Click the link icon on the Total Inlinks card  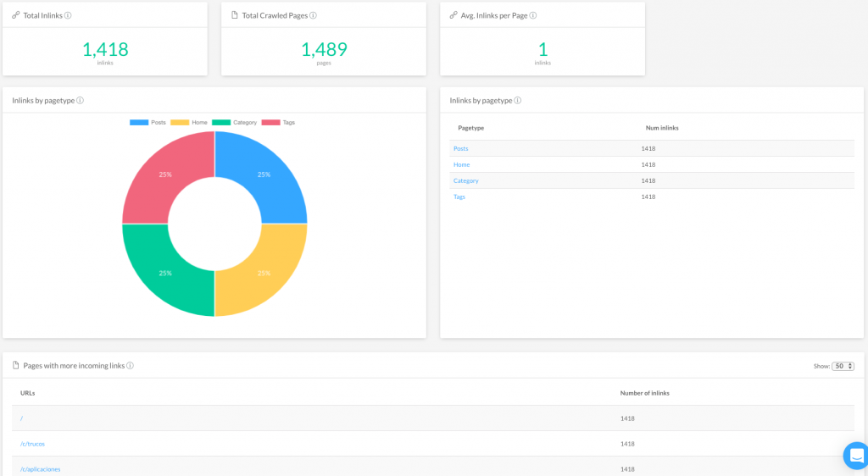pos(16,15)
